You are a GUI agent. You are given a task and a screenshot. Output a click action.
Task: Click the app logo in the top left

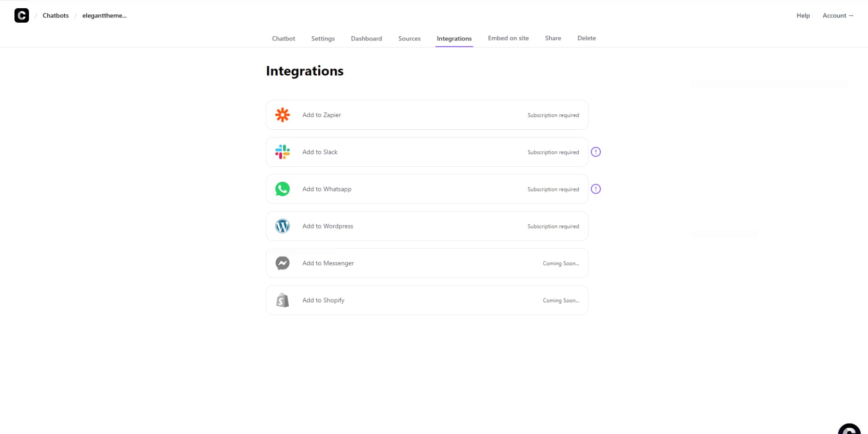click(x=21, y=15)
